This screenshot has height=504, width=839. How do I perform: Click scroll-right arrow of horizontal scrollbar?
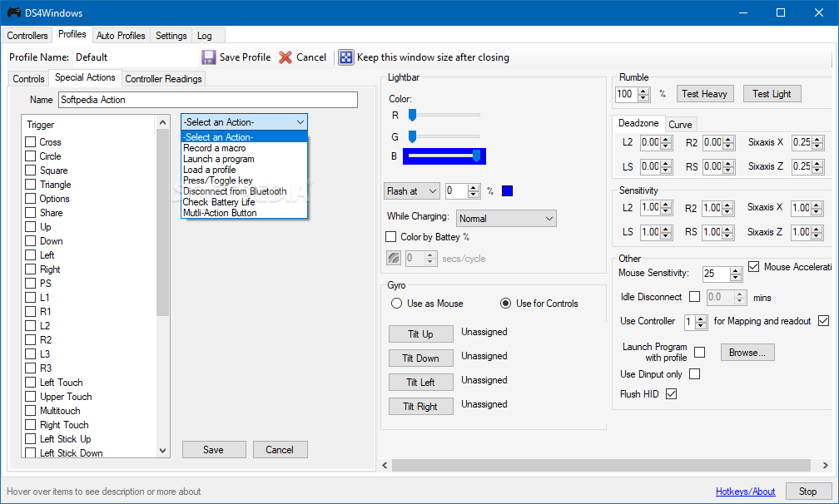tap(825, 466)
